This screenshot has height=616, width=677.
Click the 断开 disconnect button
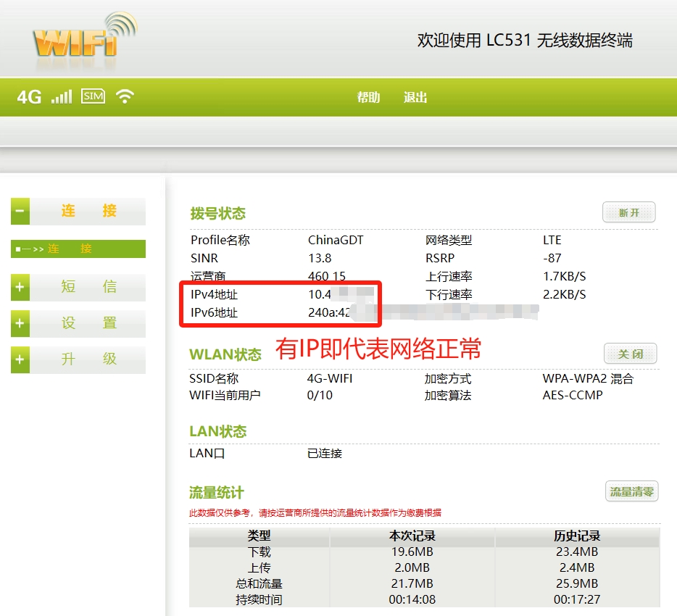tap(629, 212)
